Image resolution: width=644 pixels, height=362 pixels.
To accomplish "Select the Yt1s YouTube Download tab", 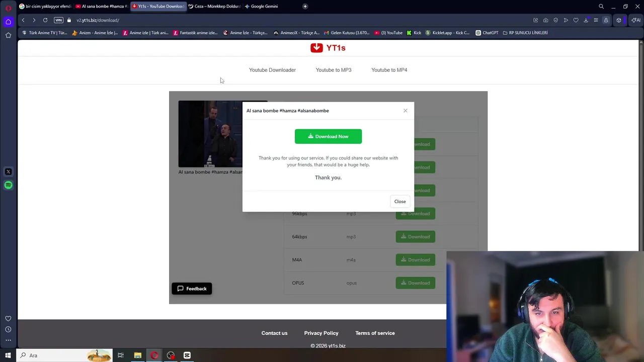I will click(x=158, y=7).
